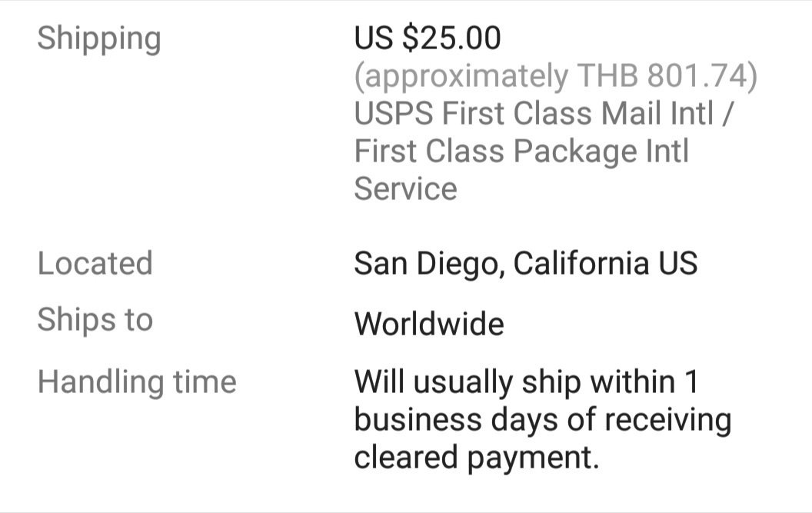Tap the word California in location
The width and height of the screenshot is (812, 513).
(581, 263)
